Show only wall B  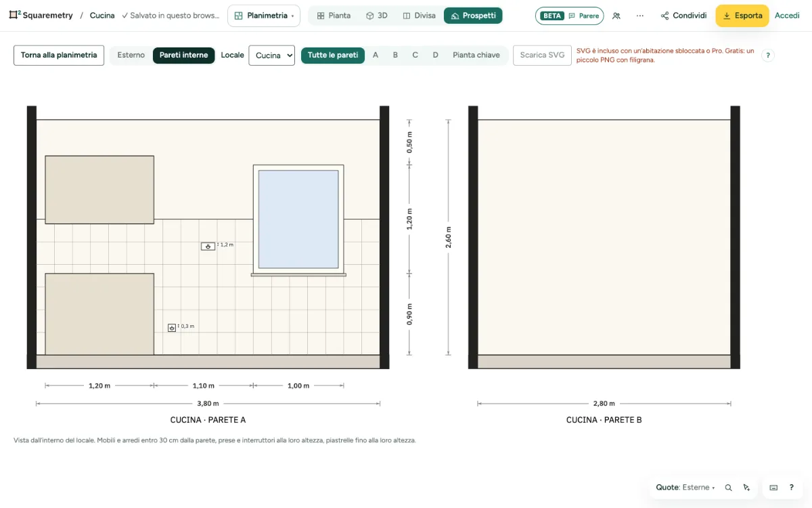point(395,56)
